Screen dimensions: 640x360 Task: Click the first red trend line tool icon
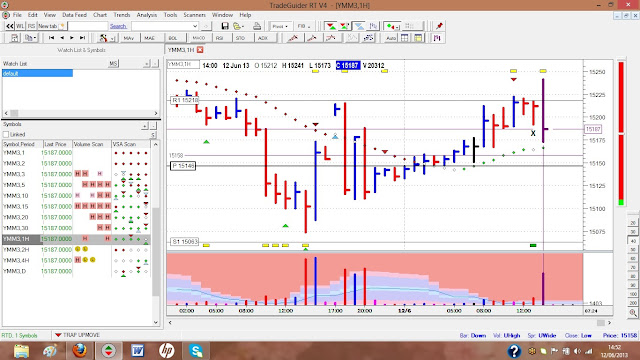pyautogui.click(x=292, y=38)
